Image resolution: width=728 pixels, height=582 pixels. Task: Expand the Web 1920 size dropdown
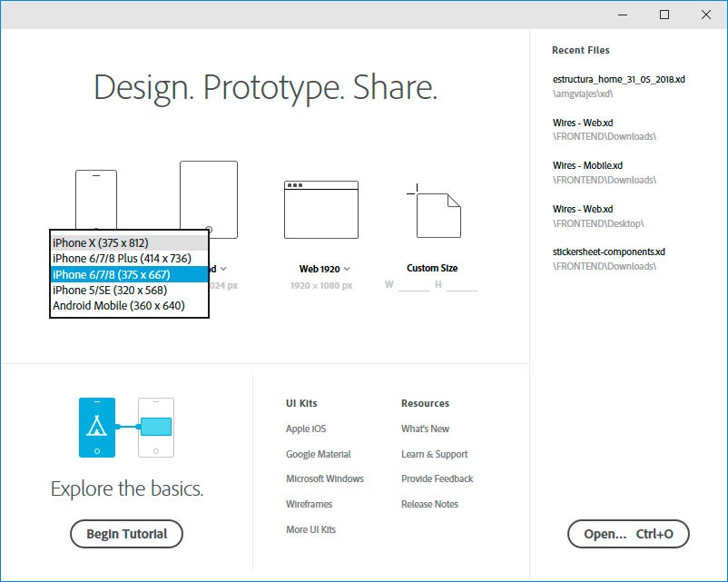click(x=347, y=269)
